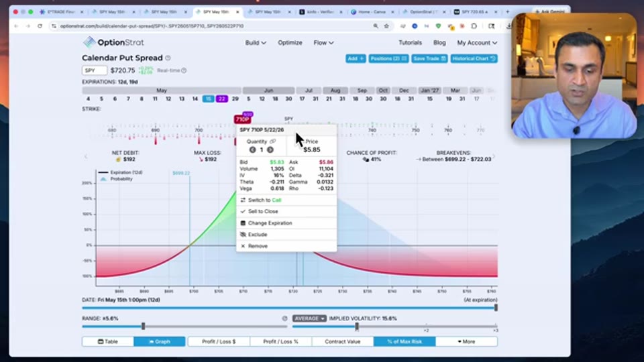This screenshot has width=644, height=362.
Task: Open the Blog link
Action: point(439,43)
